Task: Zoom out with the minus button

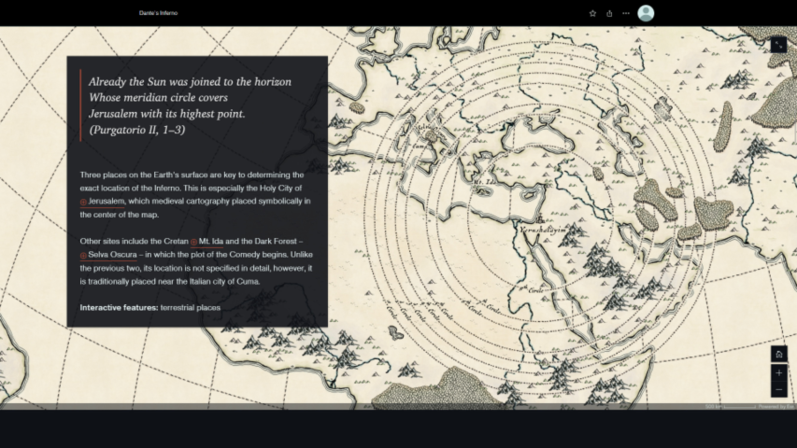Action: coord(779,390)
